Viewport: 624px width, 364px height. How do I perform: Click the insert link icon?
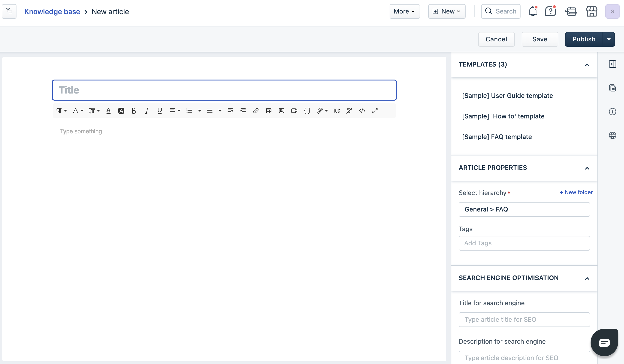pyautogui.click(x=256, y=110)
